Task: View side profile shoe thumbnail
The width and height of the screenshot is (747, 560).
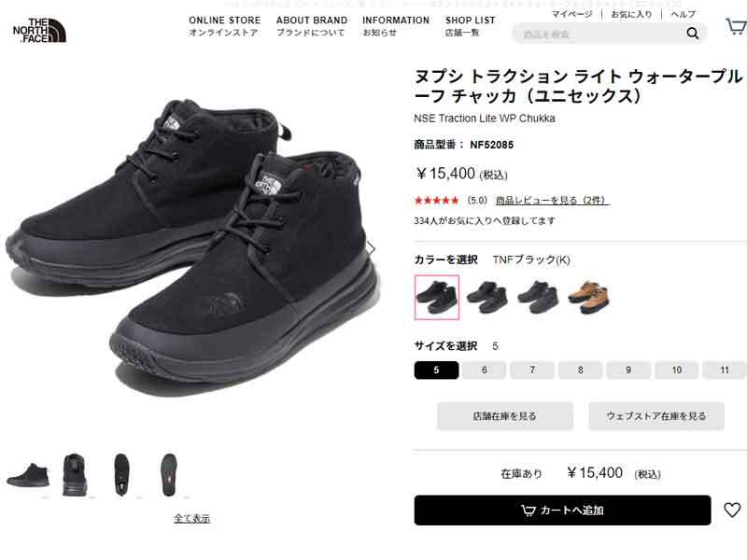Action: click(x=28, y=475)
